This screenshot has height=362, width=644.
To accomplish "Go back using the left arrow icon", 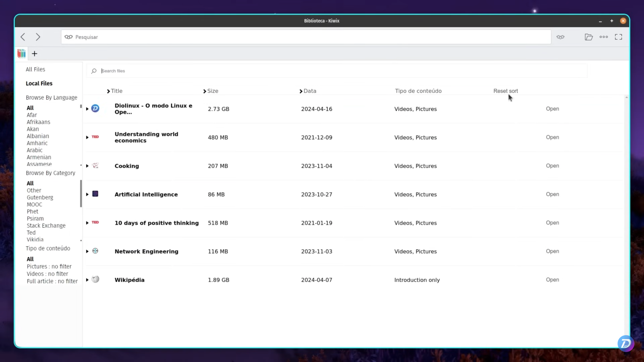I will [x=23, y=37].
